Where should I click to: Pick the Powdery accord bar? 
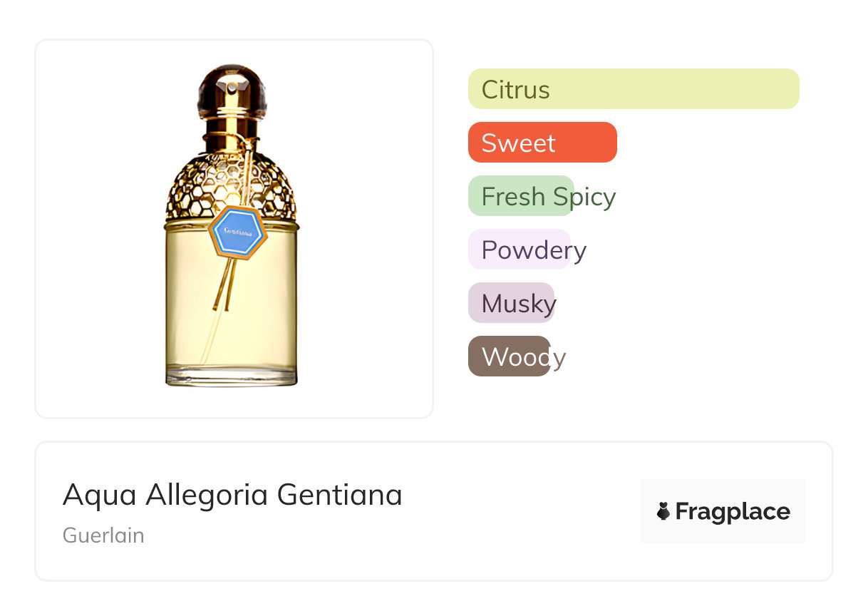click(x=519, y=250)
